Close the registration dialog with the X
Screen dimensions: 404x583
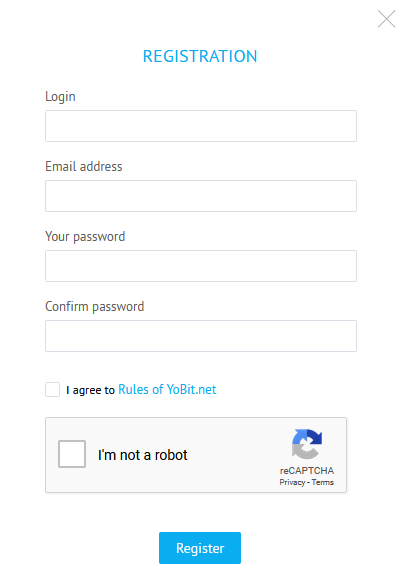[x=387, y=19]
